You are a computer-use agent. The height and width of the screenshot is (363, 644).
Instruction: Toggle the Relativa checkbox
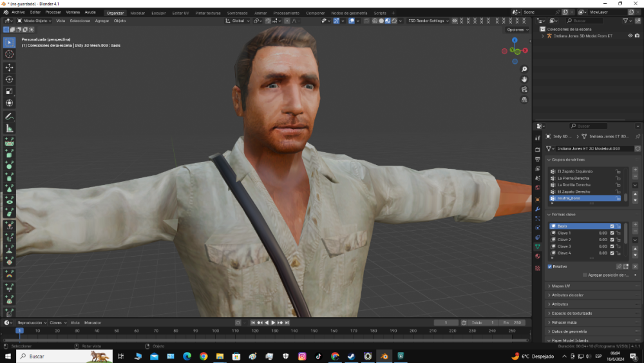[550, 266]
